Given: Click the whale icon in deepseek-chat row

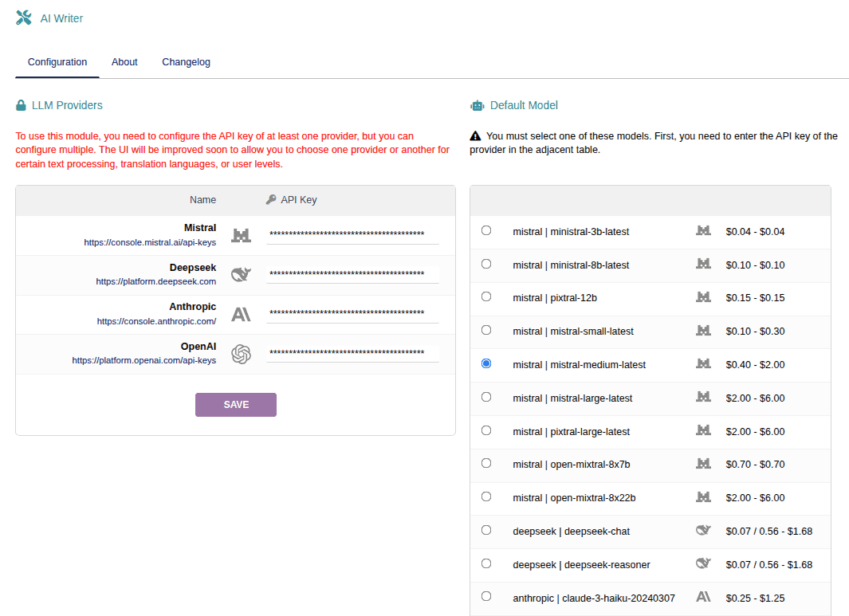Looking at the screenshot, I should point(703,530).
